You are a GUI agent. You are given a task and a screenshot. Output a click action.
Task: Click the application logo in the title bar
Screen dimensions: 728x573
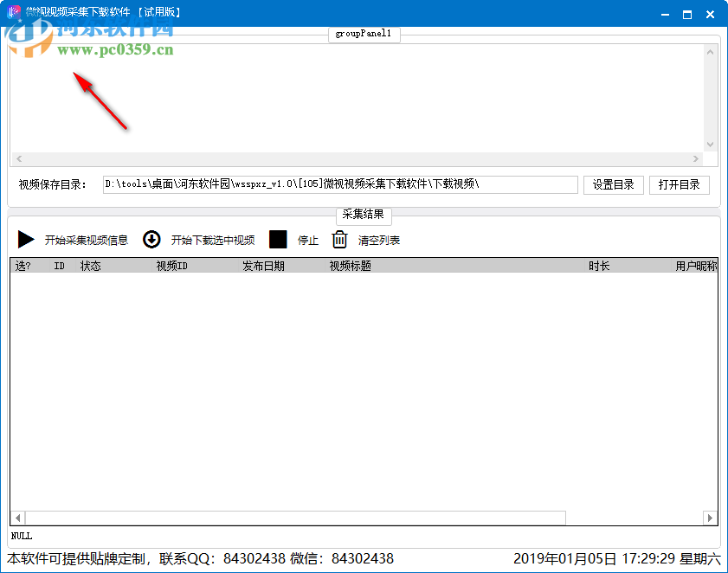[x=12, y=13]
